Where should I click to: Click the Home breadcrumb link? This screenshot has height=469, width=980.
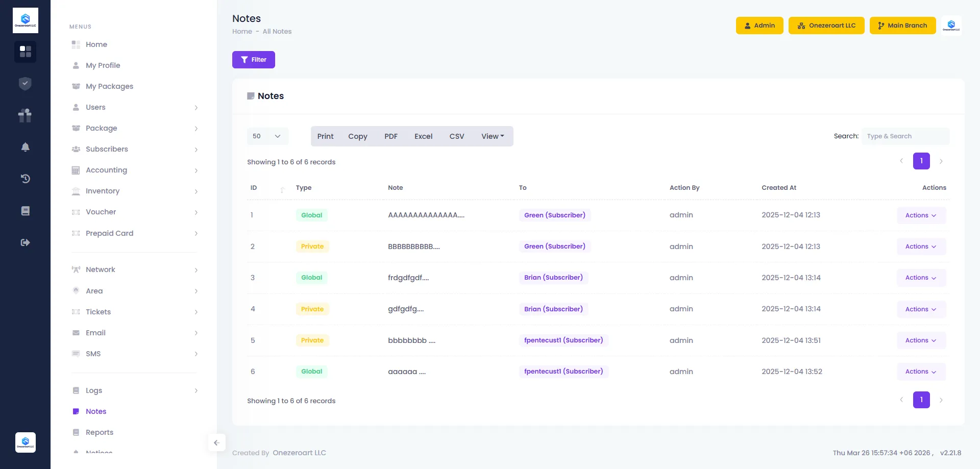click(x=242, y=32)
